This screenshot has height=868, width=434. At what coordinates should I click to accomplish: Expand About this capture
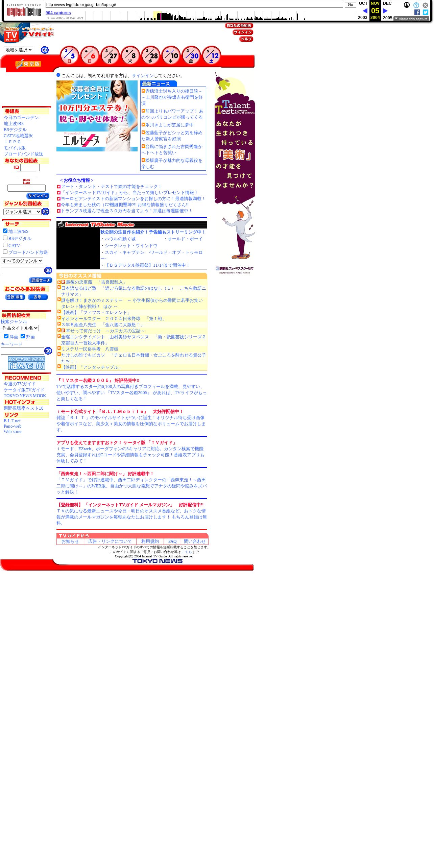click(411, 19)
